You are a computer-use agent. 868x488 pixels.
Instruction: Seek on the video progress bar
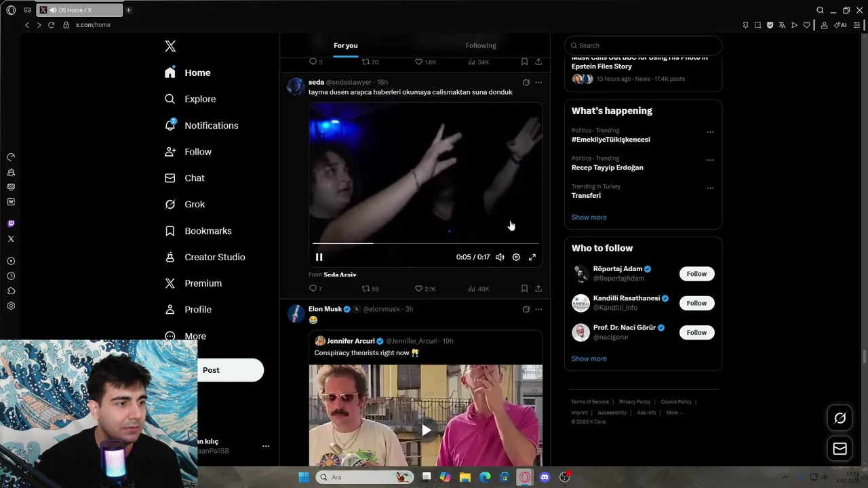click(425, 243)
